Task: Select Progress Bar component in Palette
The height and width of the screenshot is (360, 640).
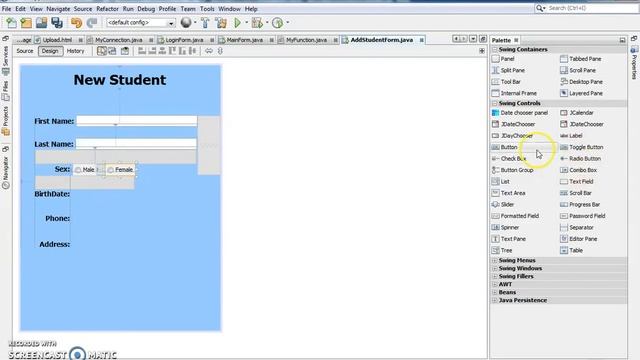Action: 580,204
